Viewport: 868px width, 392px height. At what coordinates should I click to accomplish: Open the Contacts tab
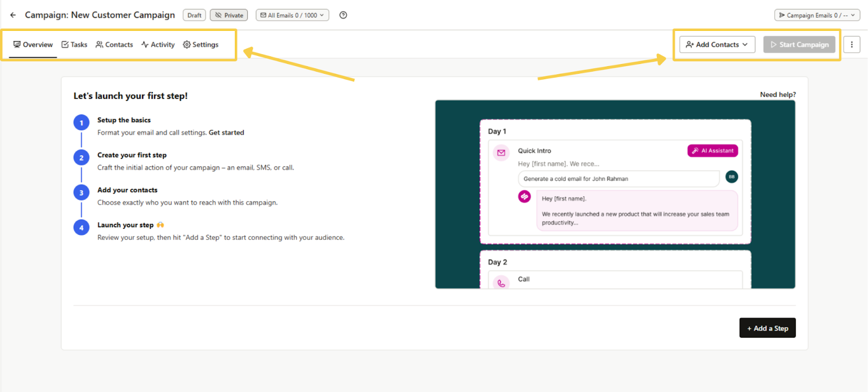point(114,44)
